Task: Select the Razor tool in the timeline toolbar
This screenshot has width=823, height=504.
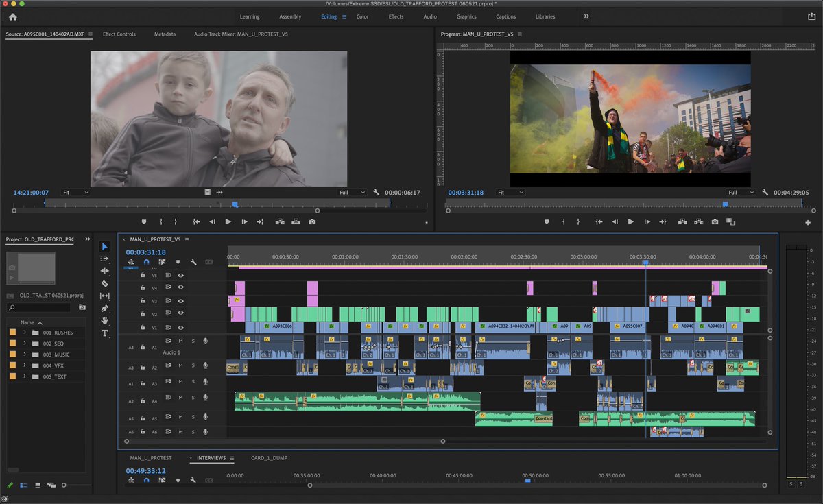Action: tap(105, 283)
